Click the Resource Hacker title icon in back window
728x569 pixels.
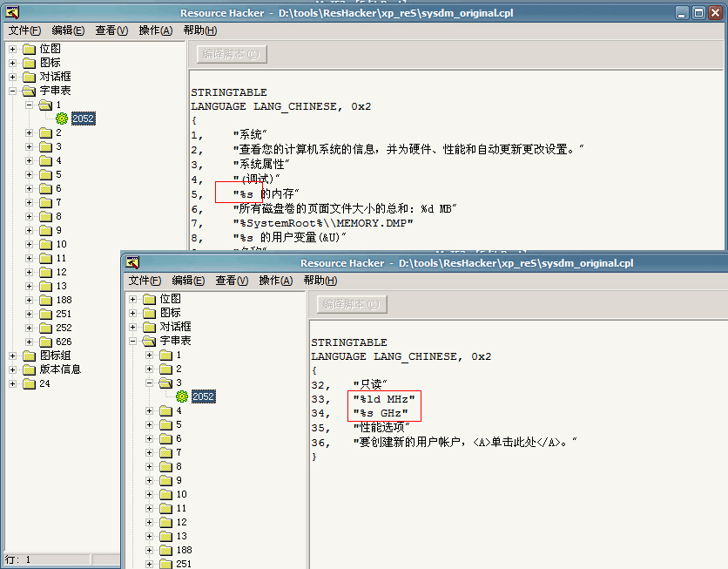click(x=12, y=12)
